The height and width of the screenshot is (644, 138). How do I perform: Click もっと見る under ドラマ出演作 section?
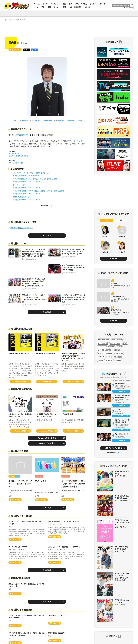[x=47, y=570]
